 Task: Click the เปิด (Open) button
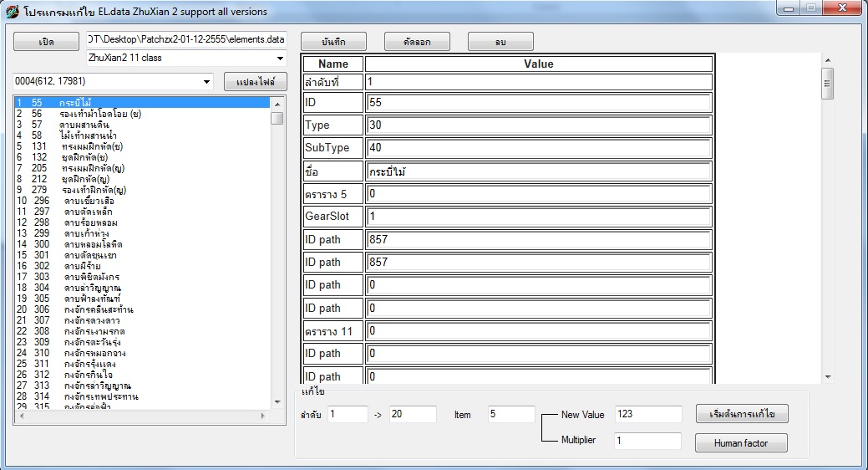(46, 42)
